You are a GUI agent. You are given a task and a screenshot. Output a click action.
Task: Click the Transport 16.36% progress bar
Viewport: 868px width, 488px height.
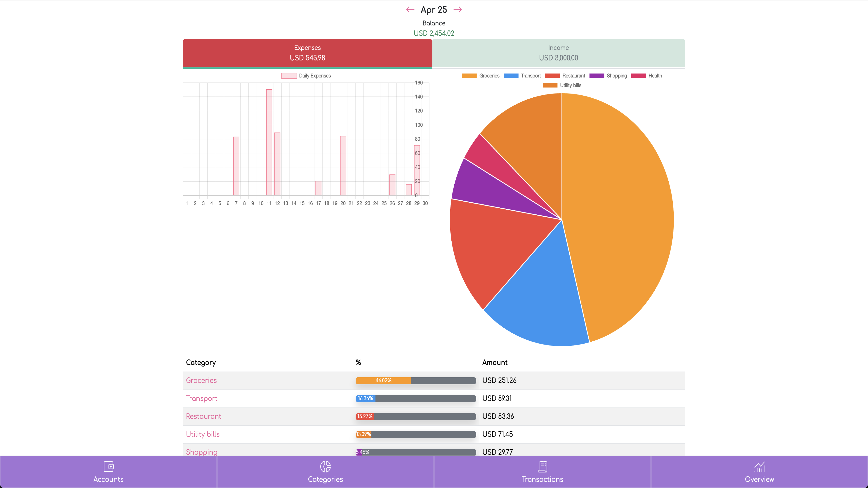pyautogui.click(x=416, y=398)
